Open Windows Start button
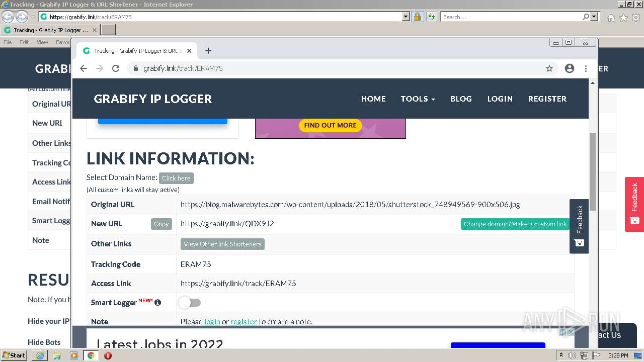The height and width of the screenshot is (362, 644). point(14,355)
